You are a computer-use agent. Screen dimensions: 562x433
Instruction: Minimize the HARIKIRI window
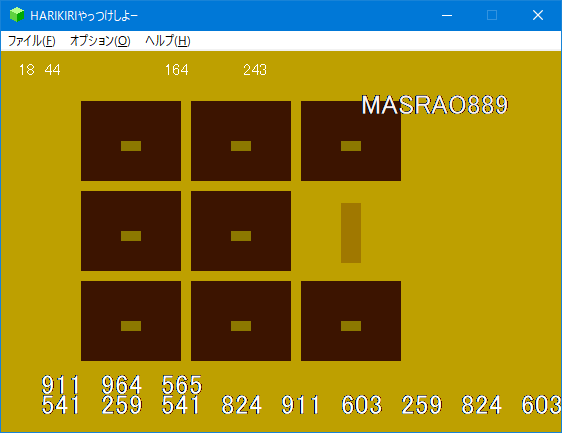447,15
